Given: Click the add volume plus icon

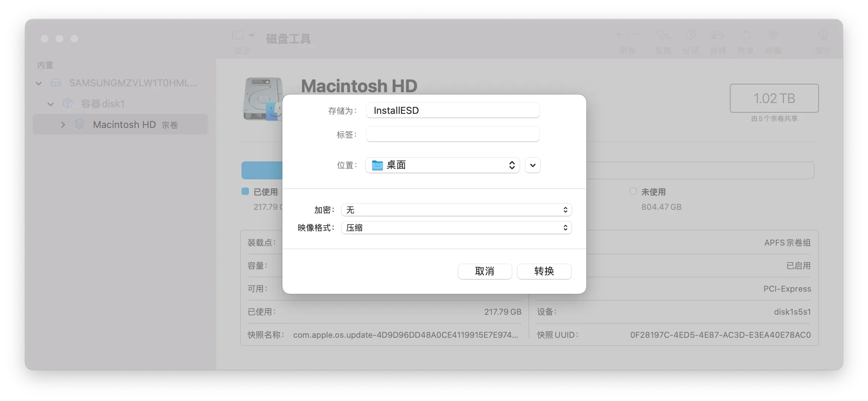Looking at the screenshot, I should [x=619, y=35].
